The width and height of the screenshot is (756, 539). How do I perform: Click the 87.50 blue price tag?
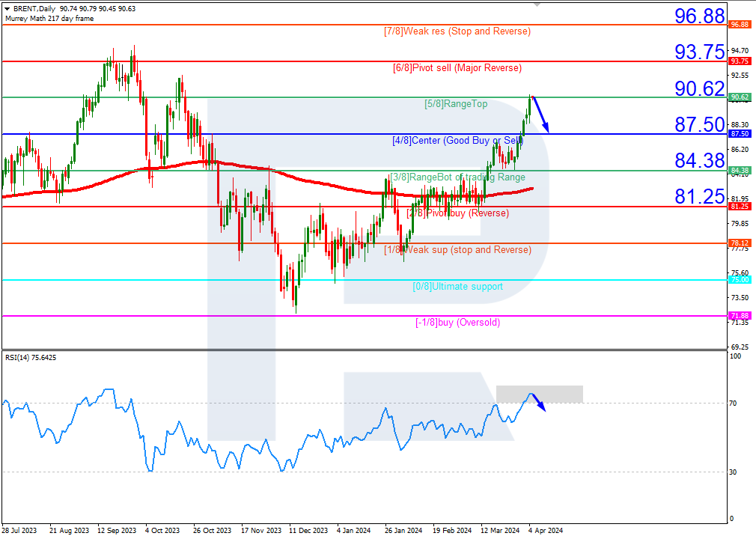pyautogui.click(x=740, y=133)
